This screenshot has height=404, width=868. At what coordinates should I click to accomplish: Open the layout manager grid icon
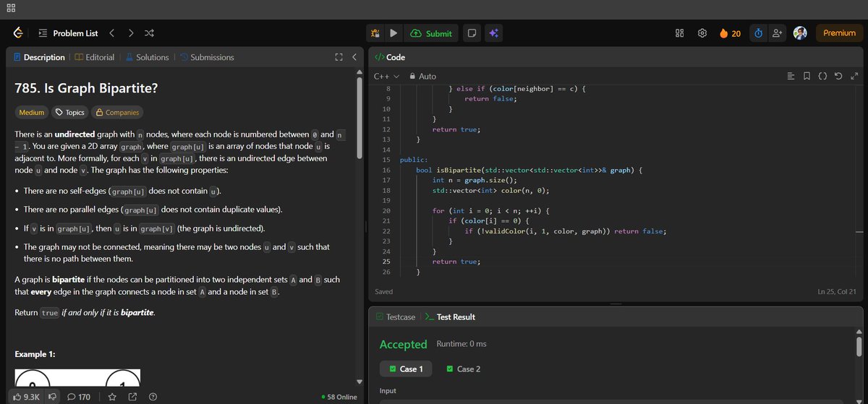click(679, 33)
